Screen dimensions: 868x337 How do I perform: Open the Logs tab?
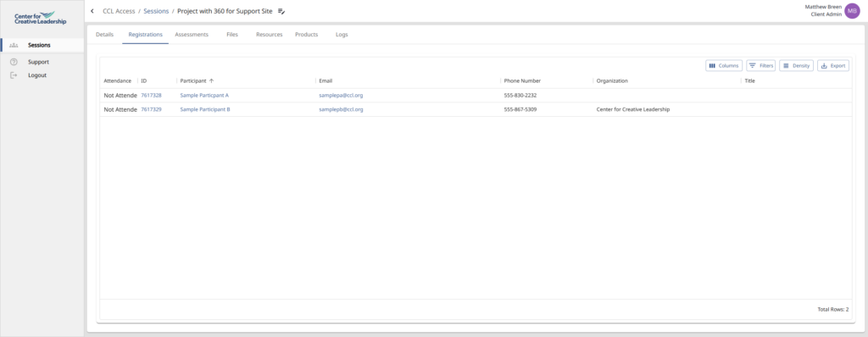(342, 35)
